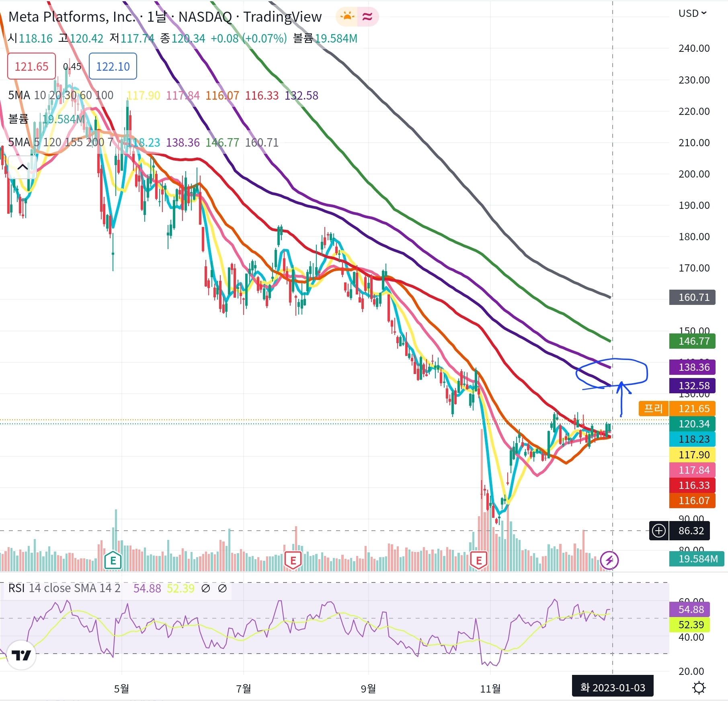This screenshot has width=728, height=701.
Task: Open the USD currency dropdown
Action: pyautogui.click(x=692, y=13)
